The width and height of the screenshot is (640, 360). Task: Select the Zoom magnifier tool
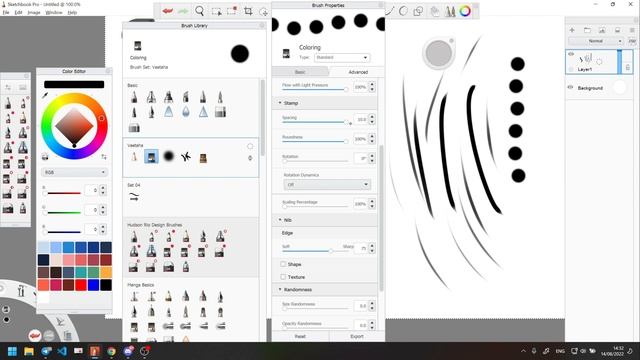(200, 11)
